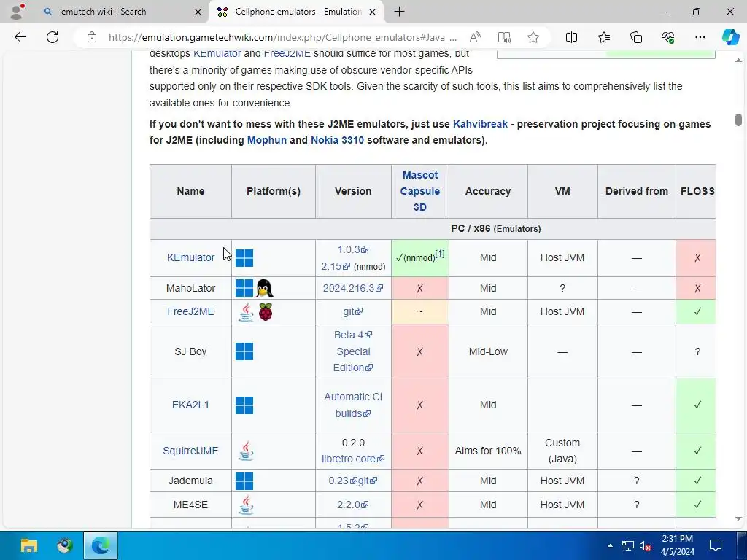Open Microsoft Edge from the taskbar
Viewport: 747px width, 560px height.
101,545
